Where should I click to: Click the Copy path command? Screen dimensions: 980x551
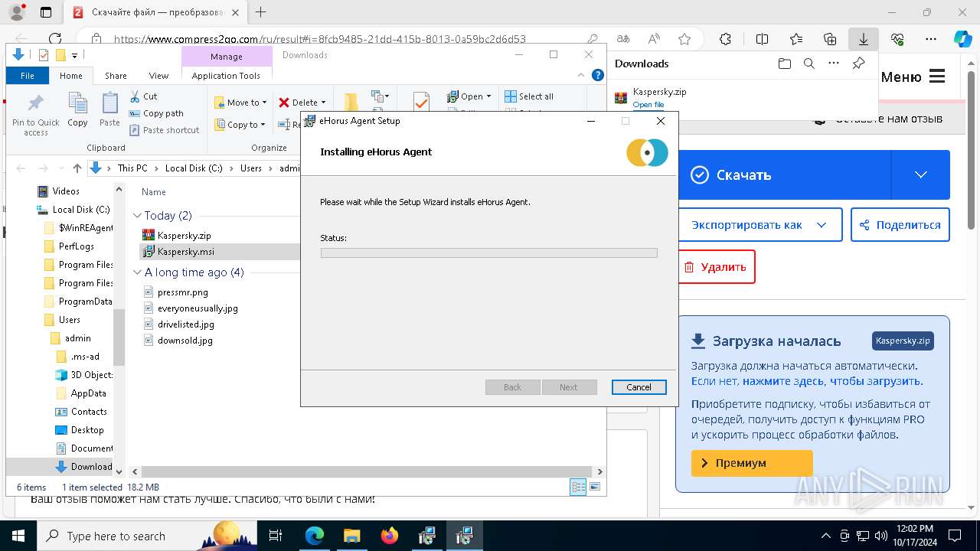(x=156, y=113)
